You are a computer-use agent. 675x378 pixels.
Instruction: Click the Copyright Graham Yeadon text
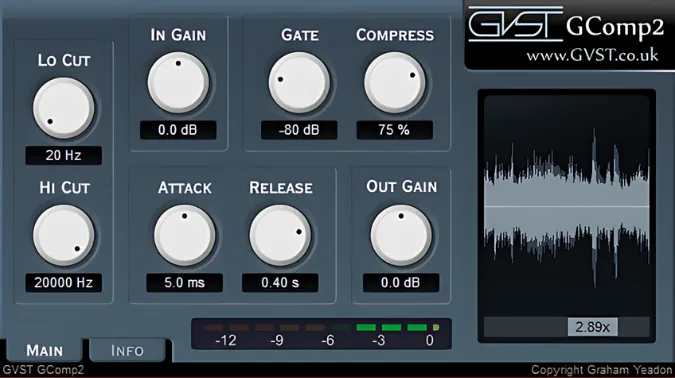point(601,370)
